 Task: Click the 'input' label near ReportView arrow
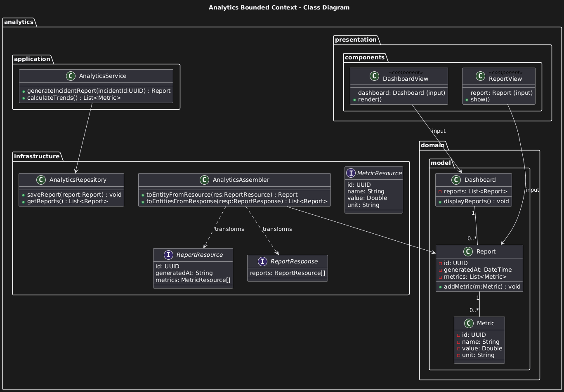532,190
